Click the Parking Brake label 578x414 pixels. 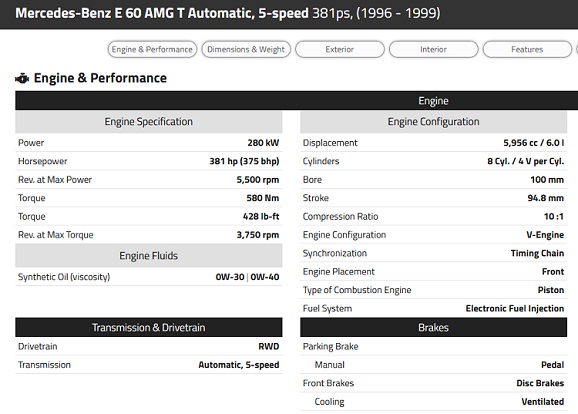pos(331,346)
